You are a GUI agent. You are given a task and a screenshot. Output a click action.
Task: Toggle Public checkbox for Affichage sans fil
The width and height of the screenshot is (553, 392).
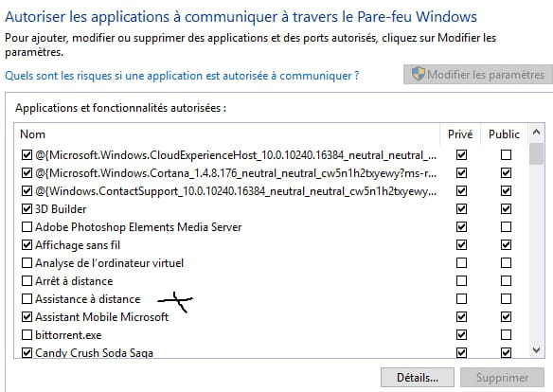pos(506,244)
